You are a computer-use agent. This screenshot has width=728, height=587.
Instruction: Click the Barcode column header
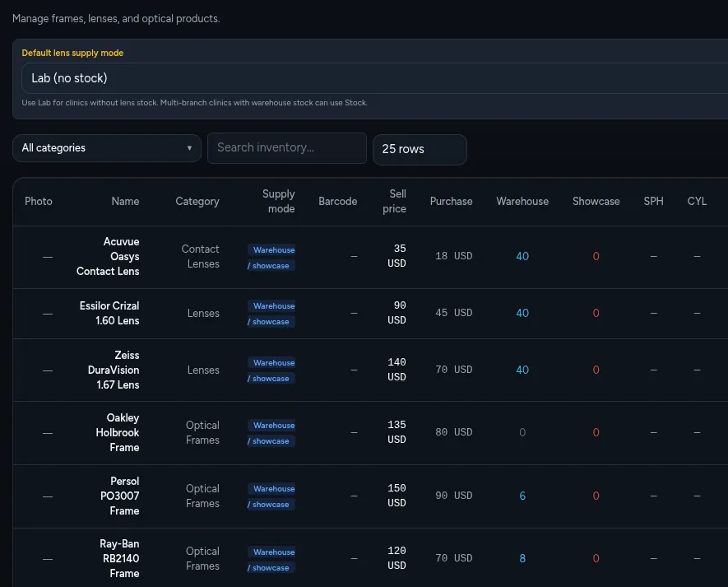pos(338,201)
